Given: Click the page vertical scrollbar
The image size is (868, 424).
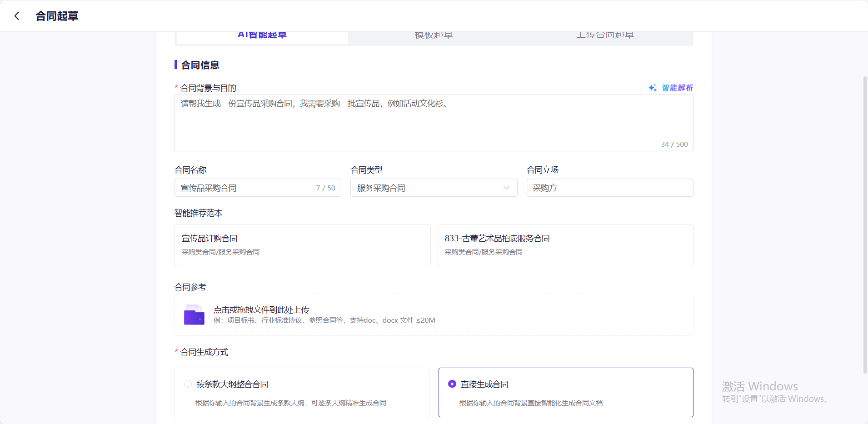Looking at the screenshot, I should [x=865, y=224].
